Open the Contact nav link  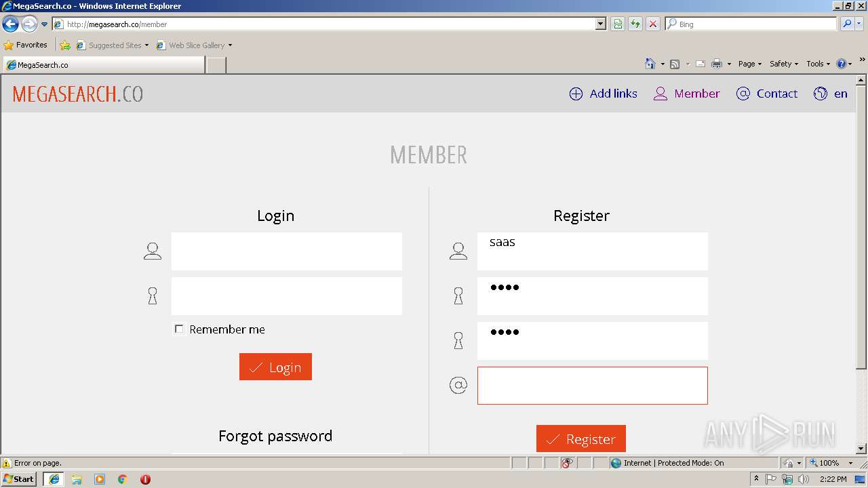767,94
